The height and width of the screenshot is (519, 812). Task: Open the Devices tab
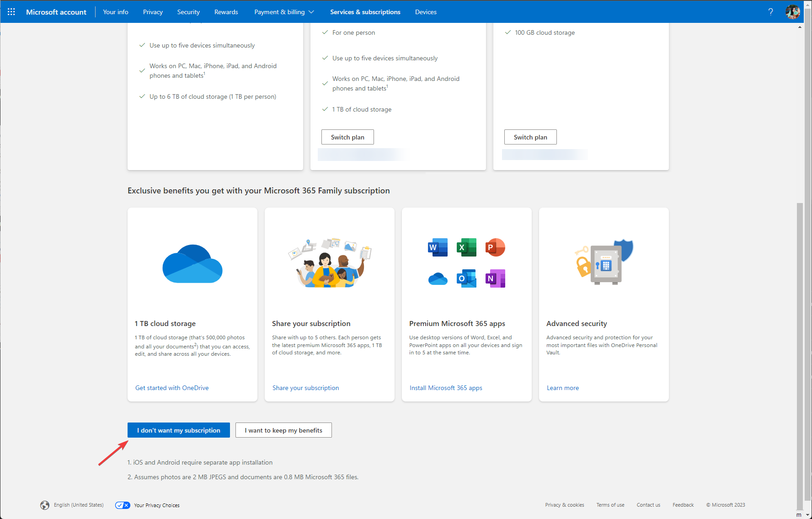click(426, 12)
